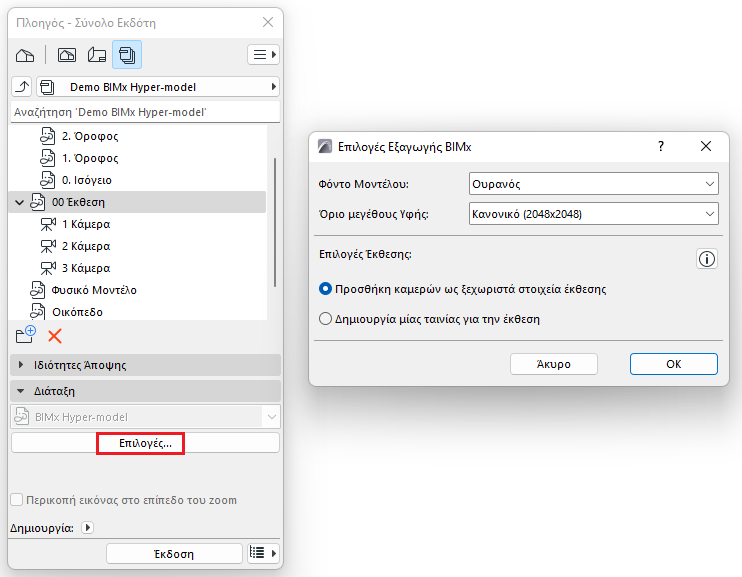742x577 pixels.
Task: Close the Navigator Publisher panel
Action: point(268,22)
